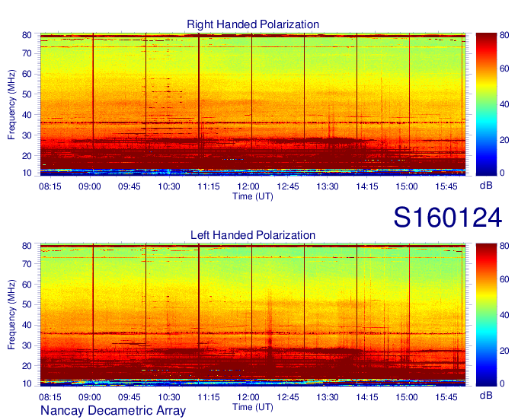Click the 09:00 time tick of Right Handed plot

[90, 186]
